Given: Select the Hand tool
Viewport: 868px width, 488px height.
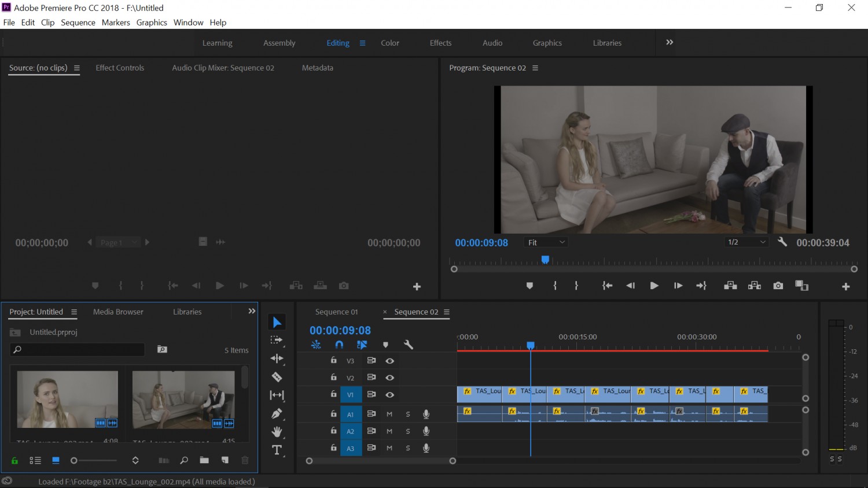Looking at the screenshot, I should coord(277,432).
